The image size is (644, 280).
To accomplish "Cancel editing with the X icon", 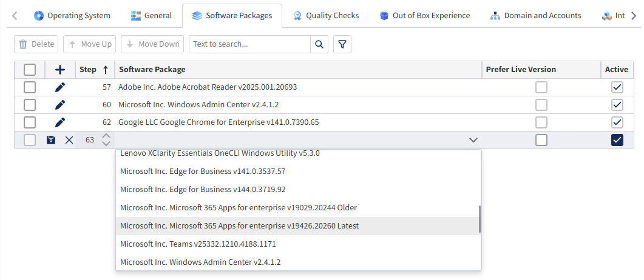I will (69, 140).
